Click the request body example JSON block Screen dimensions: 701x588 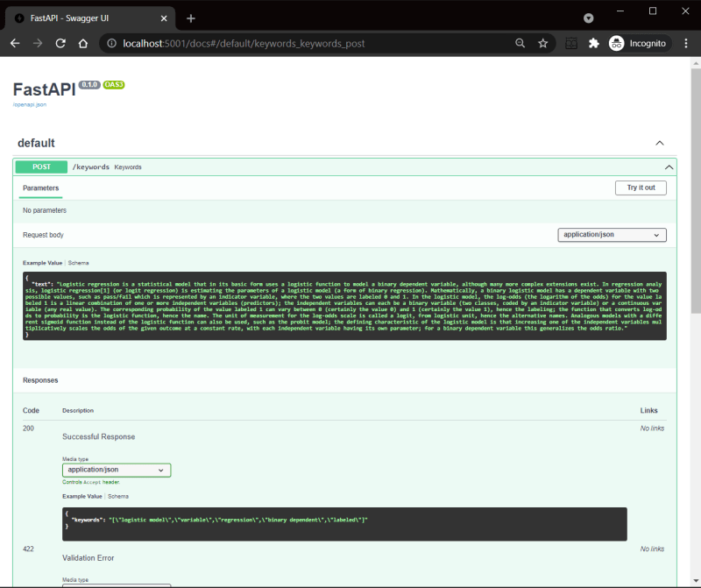(344, 306)
